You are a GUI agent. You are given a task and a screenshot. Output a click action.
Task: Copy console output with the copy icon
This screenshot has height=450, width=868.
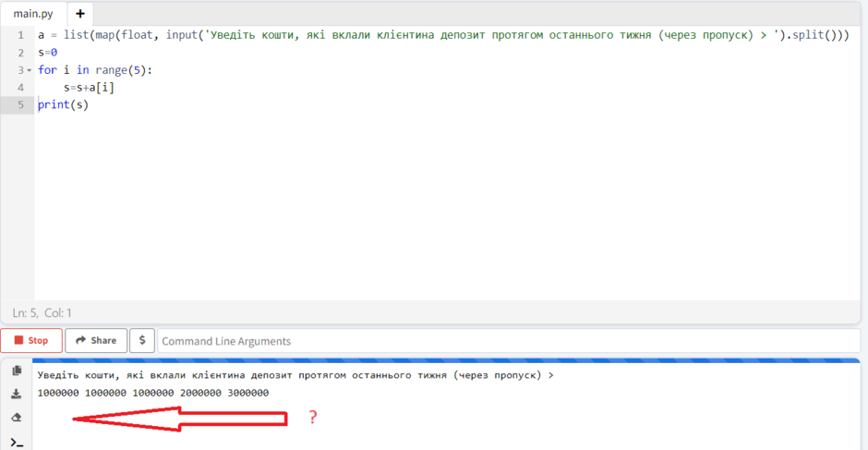point(17,371)
